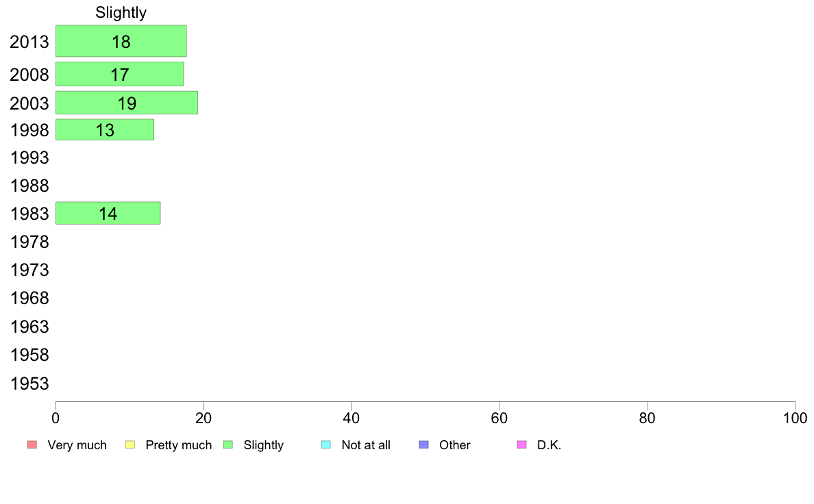Click the yellow Pretty much legend swatch
Viewport: 814px width, 504px height.
(130, 445)
